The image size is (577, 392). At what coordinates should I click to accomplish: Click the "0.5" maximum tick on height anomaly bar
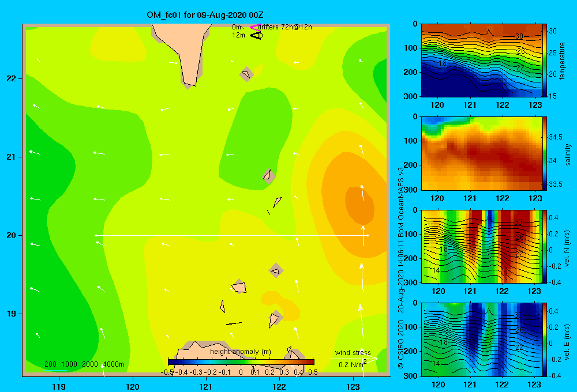pyautogui.click(x=313, y=372)
